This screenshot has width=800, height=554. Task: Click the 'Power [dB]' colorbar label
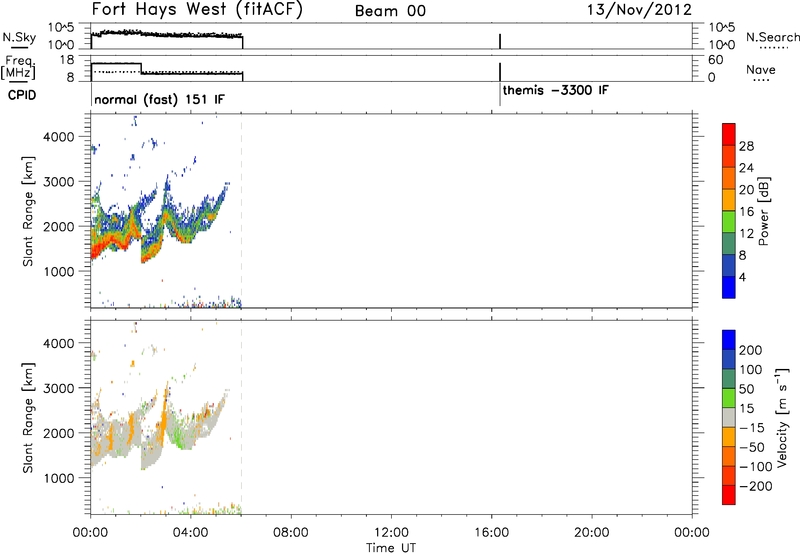point(763,211)
